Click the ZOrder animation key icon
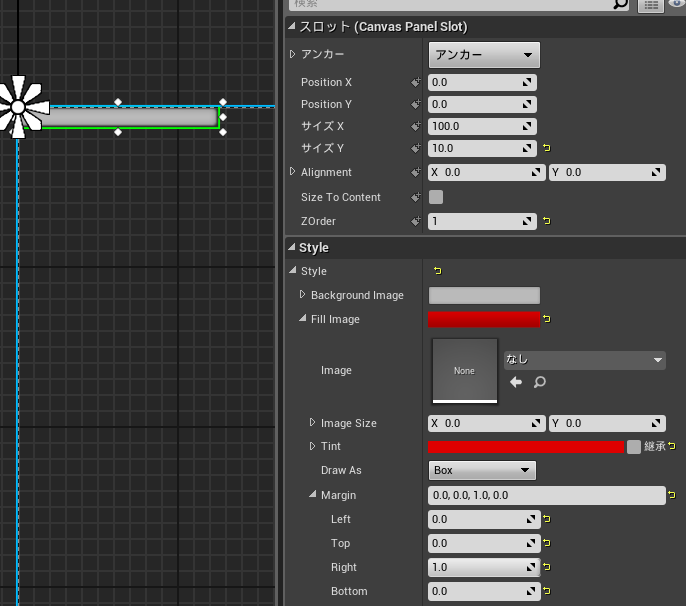 (x=416, y=221)
